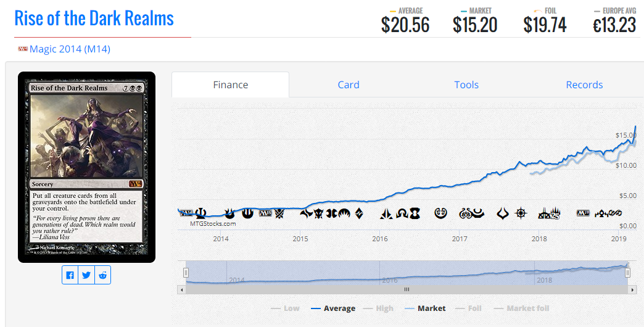Click Fate Reforged set symbol
644x327 pixels.
pos(307,213)
